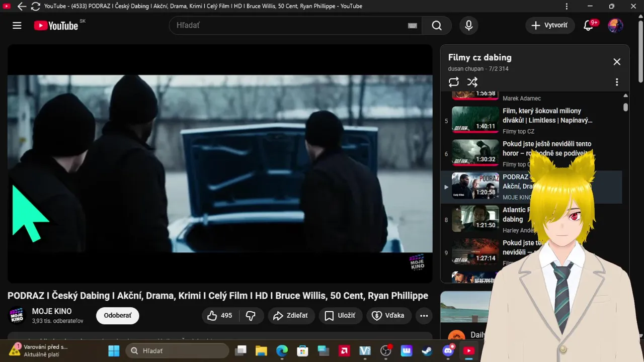Click the video title PODRAZ text
644x362 pixels.
click(x=218, y=296)
